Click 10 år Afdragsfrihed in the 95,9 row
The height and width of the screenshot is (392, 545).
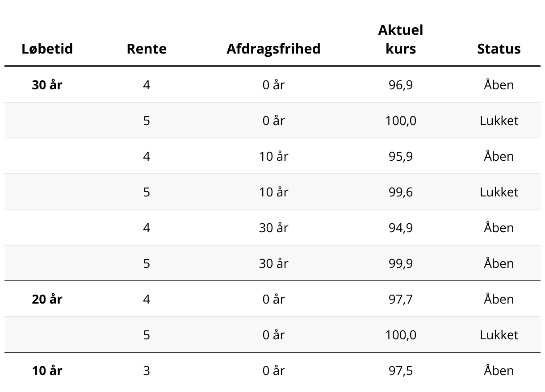click(273, 156)
